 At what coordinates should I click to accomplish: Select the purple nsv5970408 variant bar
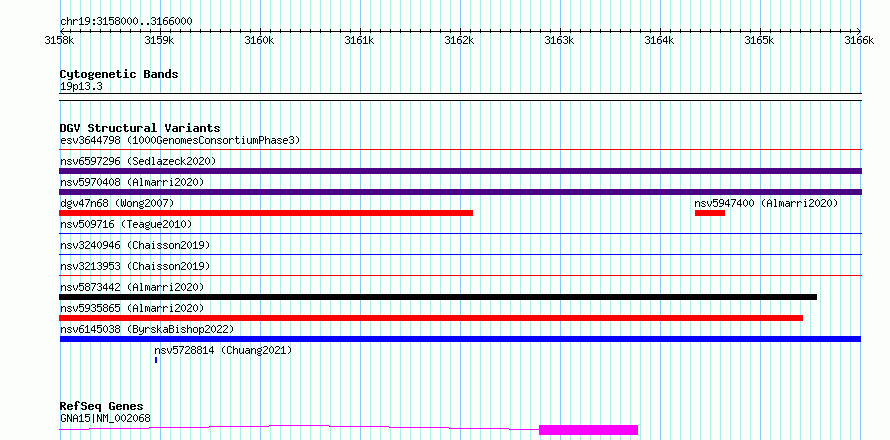(460, 192)
